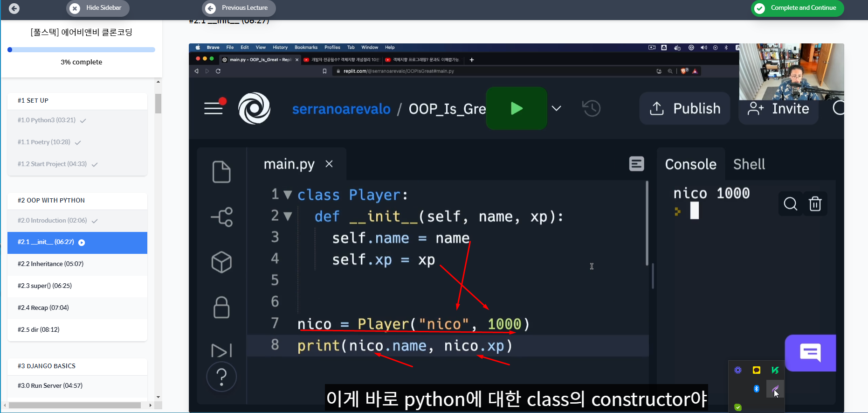Image resolution: width=868 pixels, height=413 pixels.
Task: Open lecture #2.0 Introduction (02:06)
Action: tap(77, 221)
